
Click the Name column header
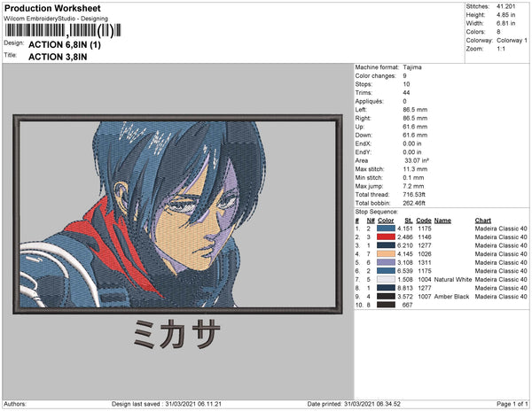click(x=442, y=221)
